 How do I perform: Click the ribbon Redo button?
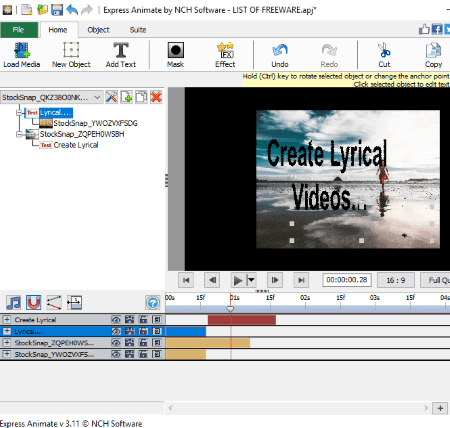(x=329, y=55)
